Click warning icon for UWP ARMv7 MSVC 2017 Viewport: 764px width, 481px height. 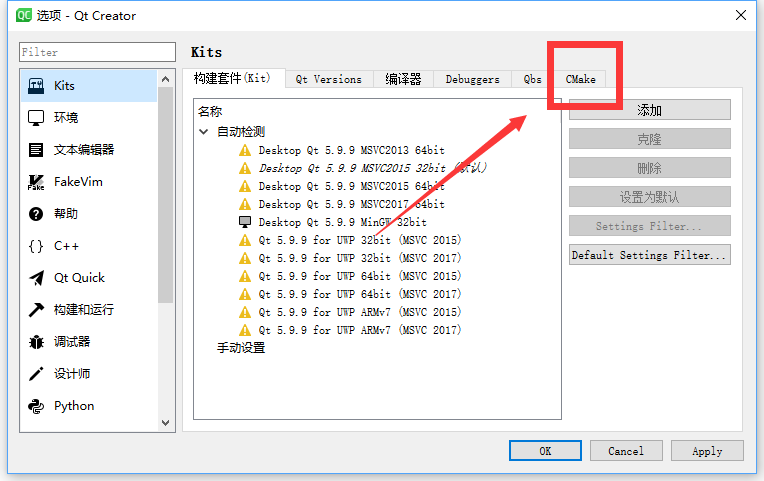tap(245, 330)
